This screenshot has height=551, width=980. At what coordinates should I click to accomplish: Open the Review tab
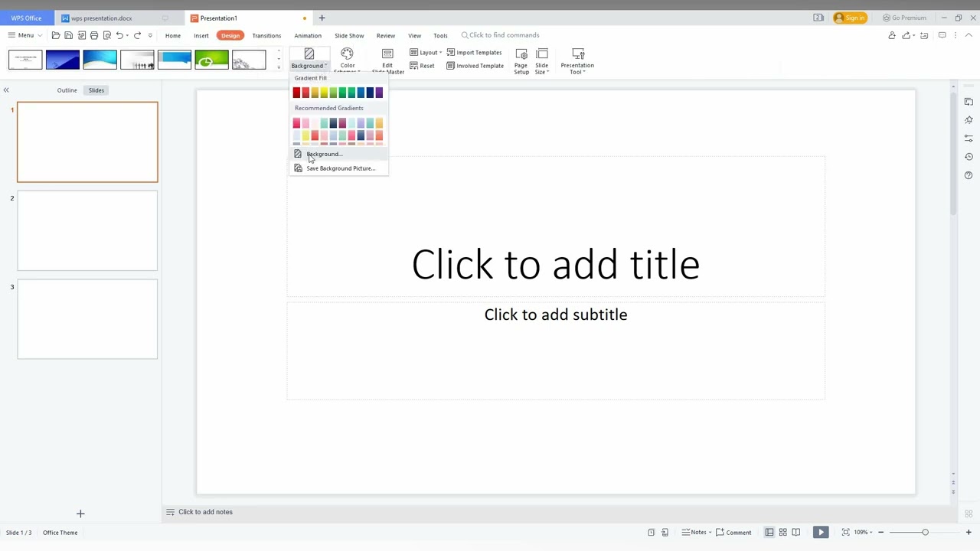click(386, 35)
